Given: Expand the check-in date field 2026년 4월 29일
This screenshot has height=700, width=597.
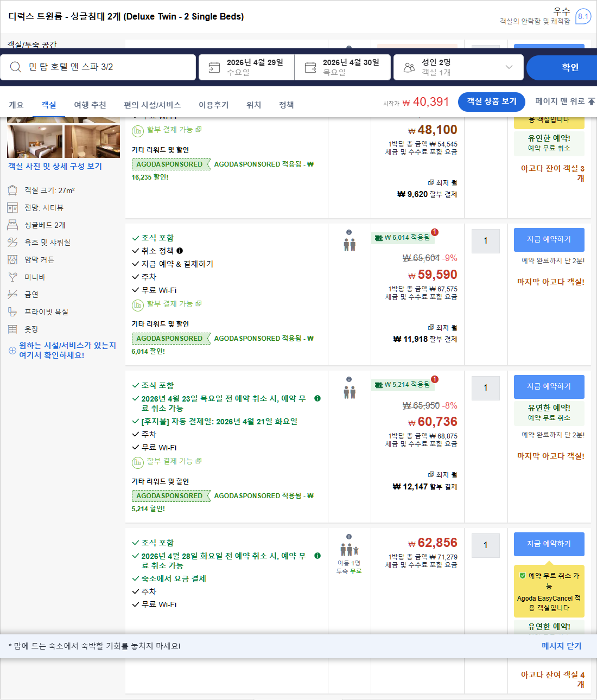Looking at the screenshot, I should [245, 67].
